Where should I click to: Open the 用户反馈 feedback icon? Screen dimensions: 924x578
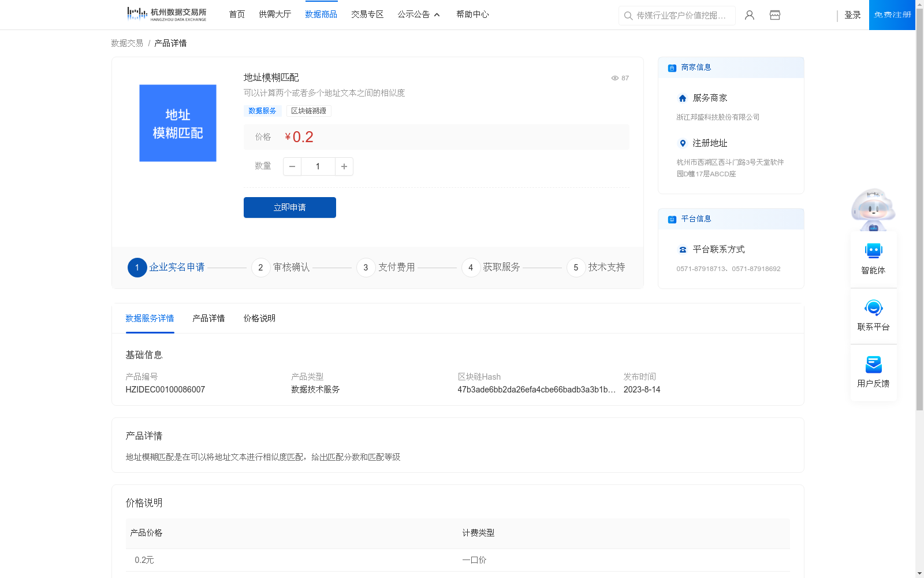coord(874,364)
